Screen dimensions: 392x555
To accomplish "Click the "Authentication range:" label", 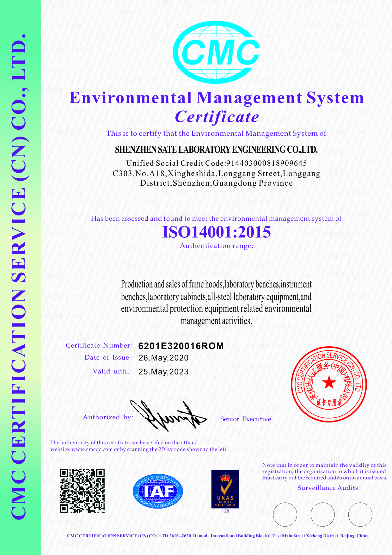I will point(217,246).
